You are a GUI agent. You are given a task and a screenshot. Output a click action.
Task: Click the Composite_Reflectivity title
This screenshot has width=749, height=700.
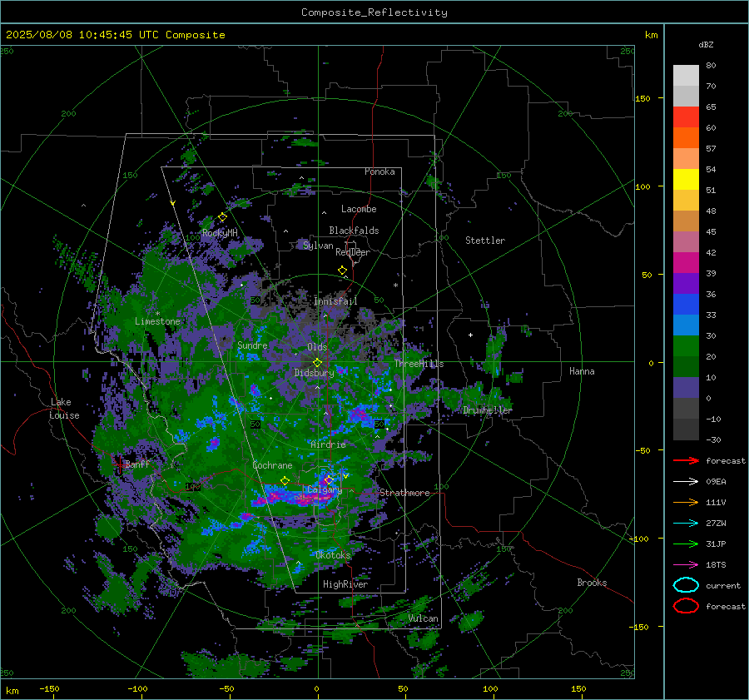374,12
